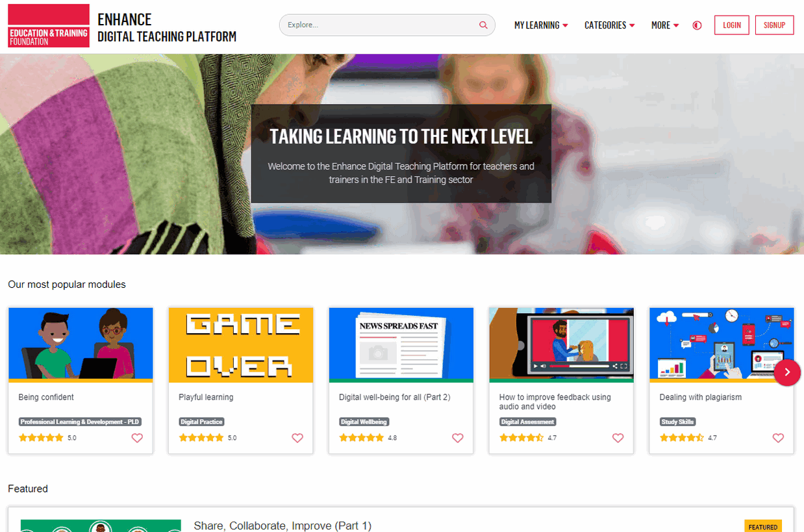
Task: Favourite the Dealing with plagiarism heart
Action: coord(778,438)
